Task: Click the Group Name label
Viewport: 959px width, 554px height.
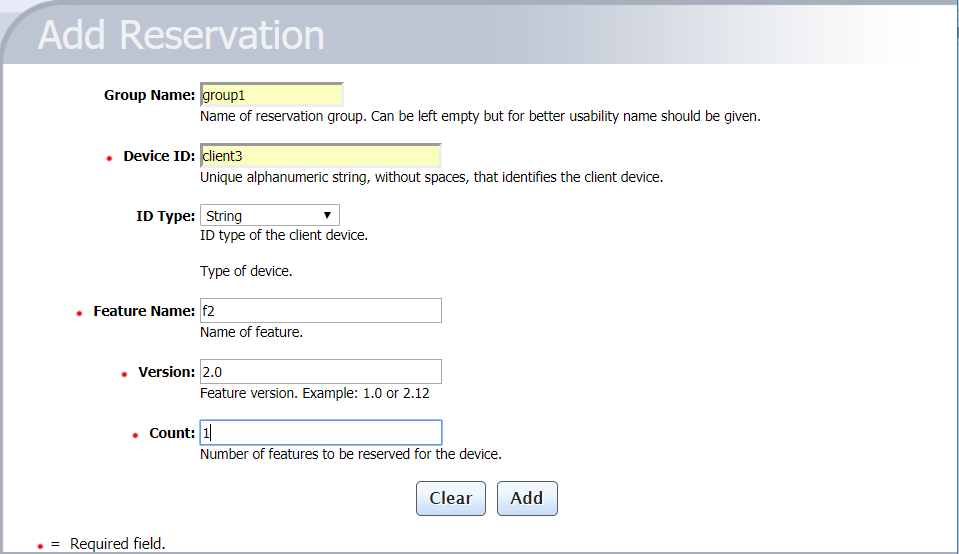Action: 149,95
